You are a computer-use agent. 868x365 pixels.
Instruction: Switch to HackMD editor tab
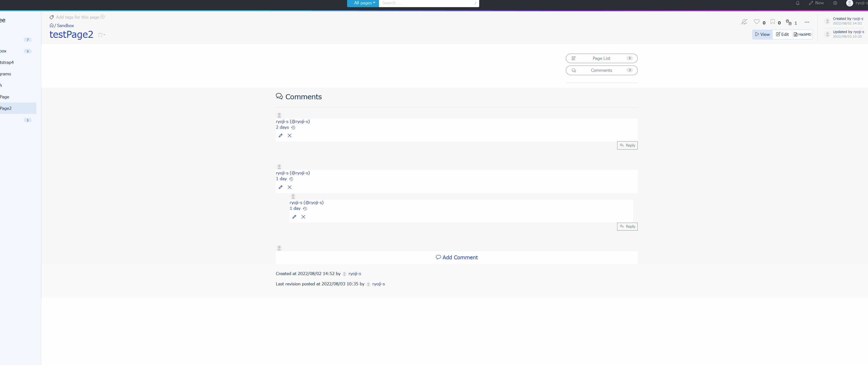pos(802,34)
